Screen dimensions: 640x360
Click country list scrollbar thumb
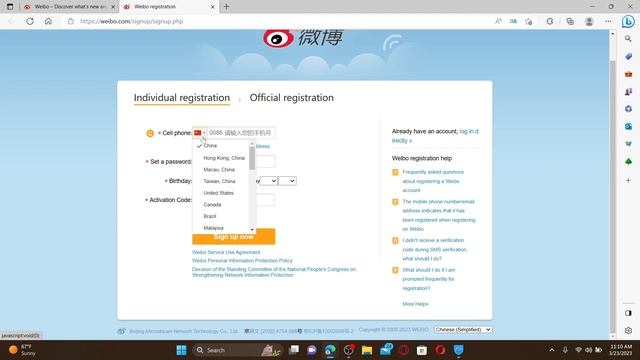(252, 158)
